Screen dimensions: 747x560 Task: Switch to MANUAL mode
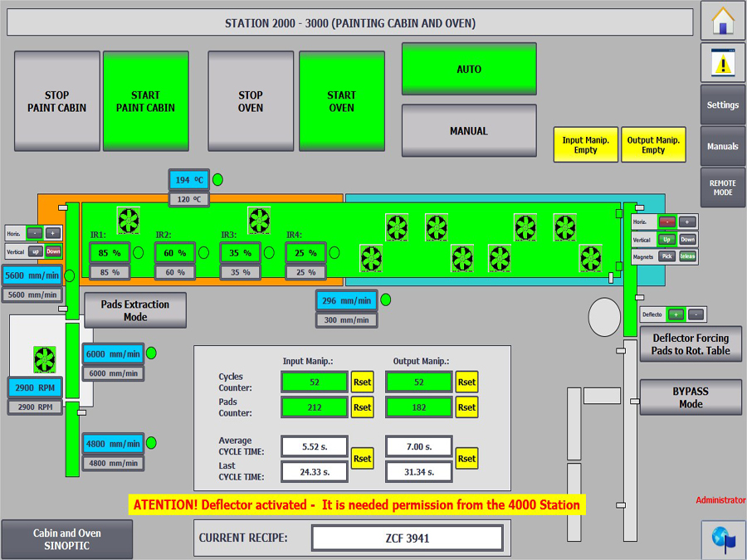point(469,131)
